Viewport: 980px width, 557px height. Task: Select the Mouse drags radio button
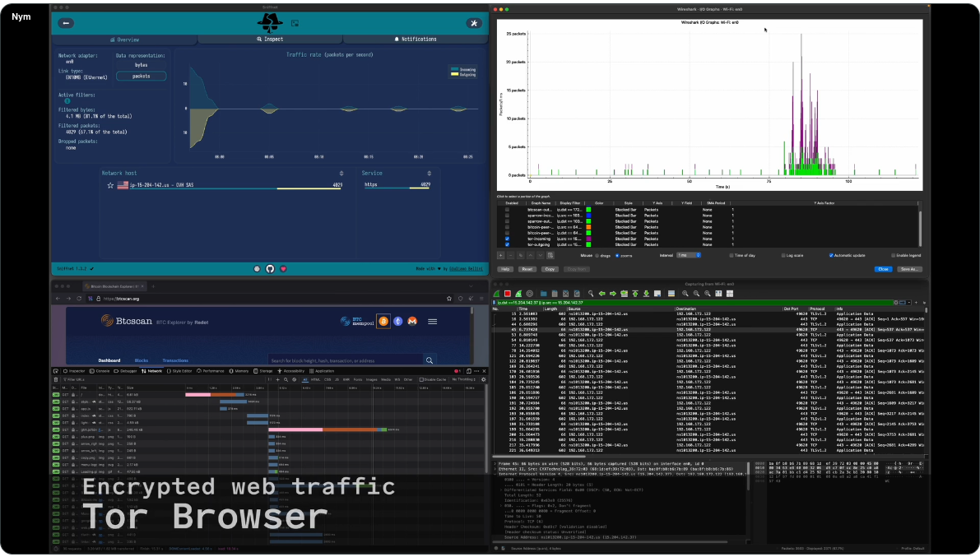point(597,255)
